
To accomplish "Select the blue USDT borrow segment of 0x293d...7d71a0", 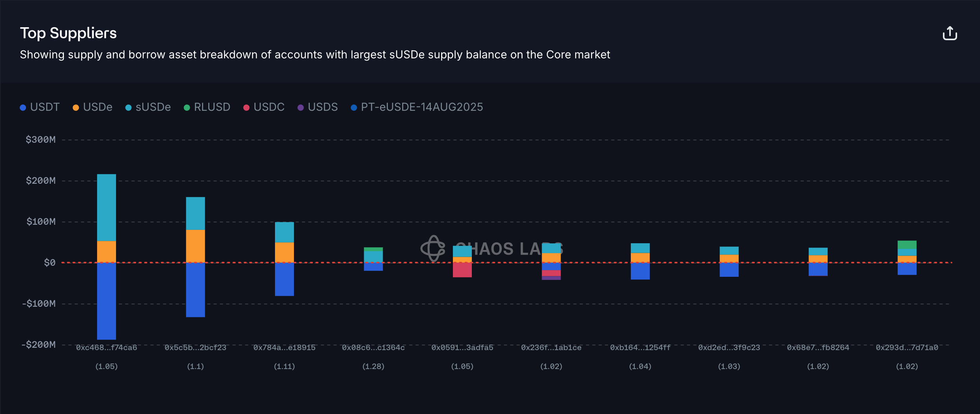I will pos(907,269).
